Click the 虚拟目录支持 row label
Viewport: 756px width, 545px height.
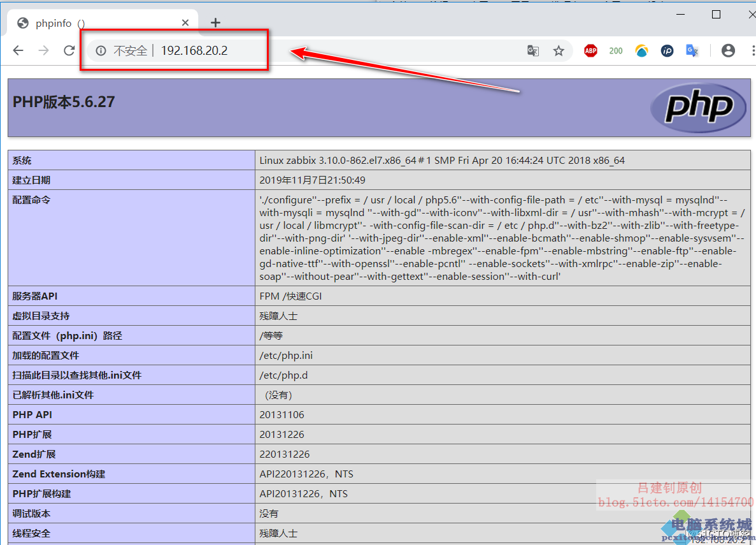pos(41,316)
